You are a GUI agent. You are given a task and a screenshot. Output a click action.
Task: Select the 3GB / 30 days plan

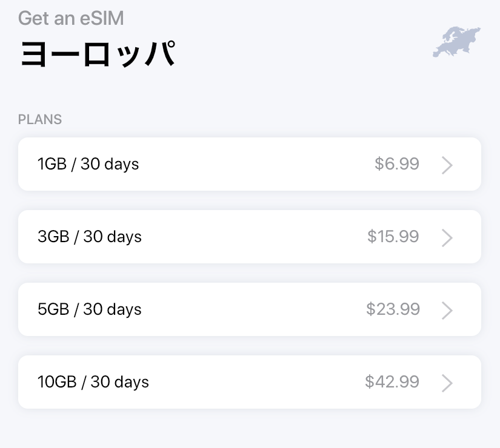coord(249,237)
